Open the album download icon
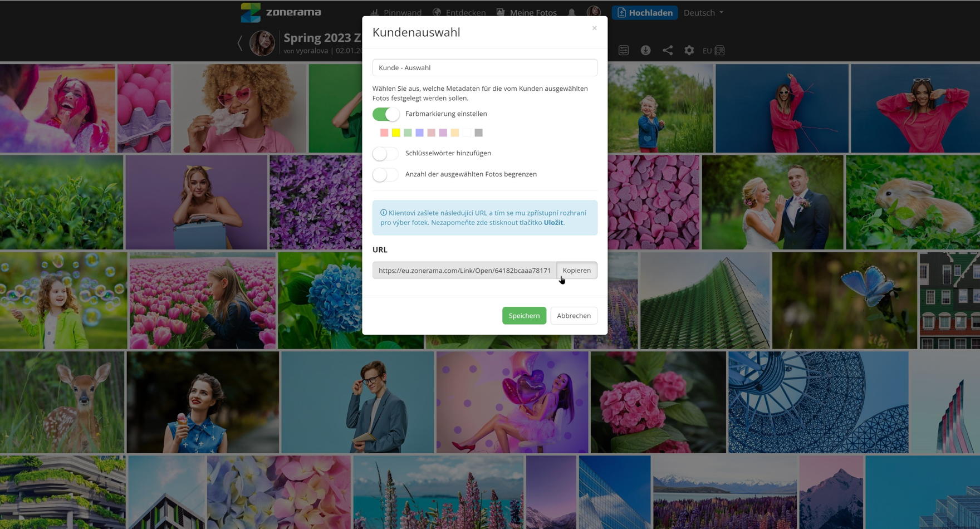Viewport: 980px width, 529px height. 645,50
